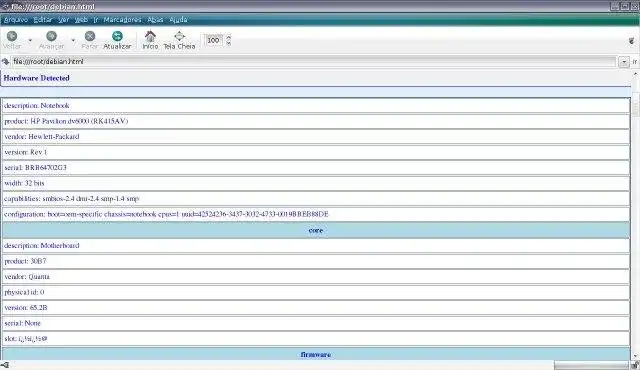This screenshot has width=640, height=370.
Task: Click the Hardware Detected heading
Action: pos(36,78)
